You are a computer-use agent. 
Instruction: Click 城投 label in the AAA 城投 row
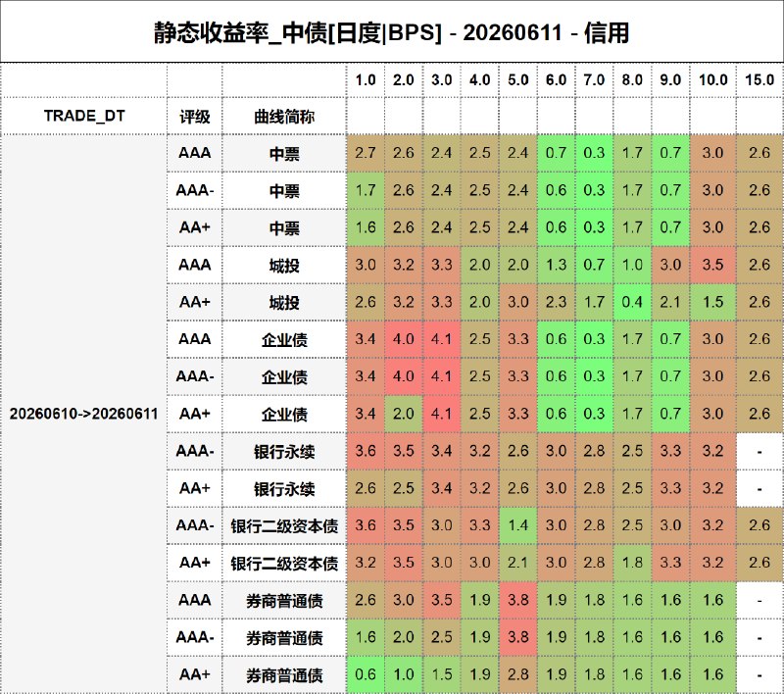[284, 266]
